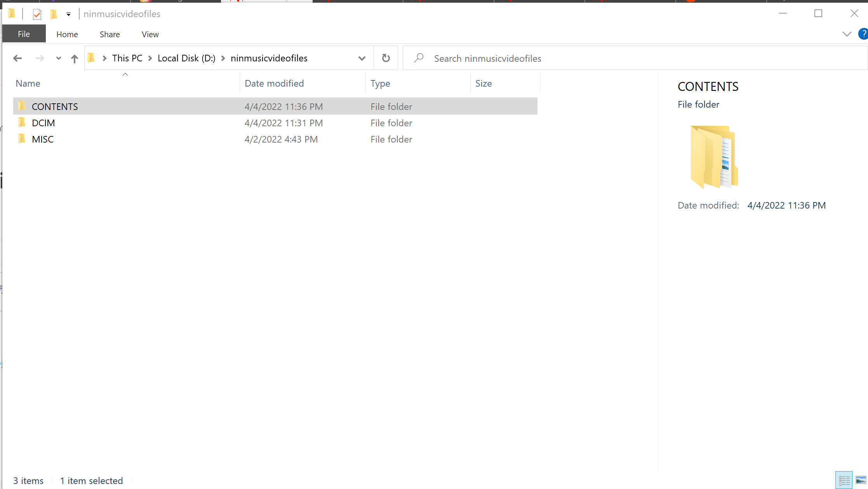Switch to Details view from the status bar
The height and width of the screenshot is (489, 868).
(844, 480)
